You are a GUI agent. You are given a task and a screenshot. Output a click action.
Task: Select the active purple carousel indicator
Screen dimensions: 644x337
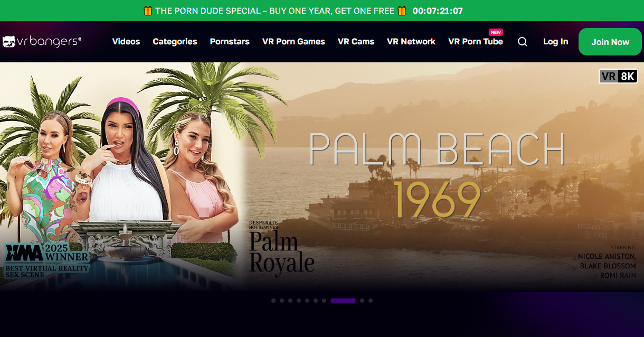tap(343, 301)
